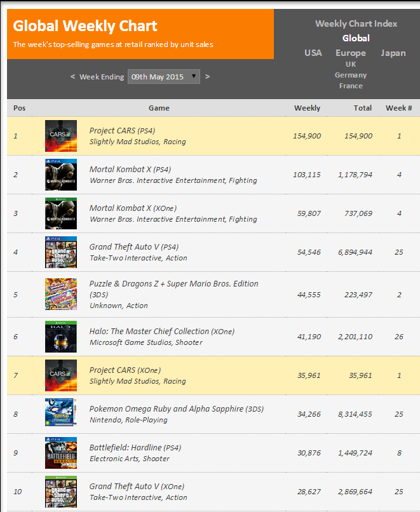The image size is (420, 512).
Task: Click Grand Theft Auto V XOne cover
Action: (x=61, y=492)
